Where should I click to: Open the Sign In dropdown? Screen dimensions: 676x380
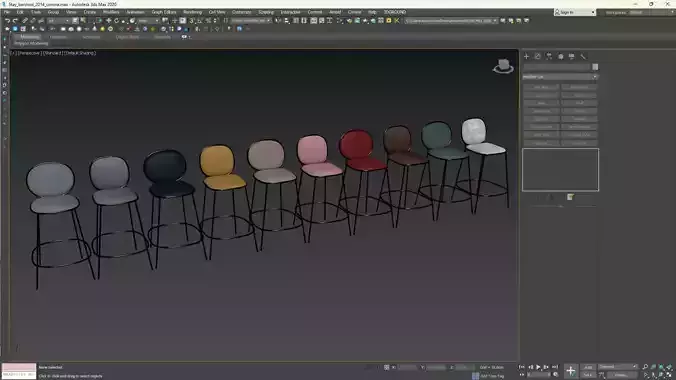click(575, 12)
